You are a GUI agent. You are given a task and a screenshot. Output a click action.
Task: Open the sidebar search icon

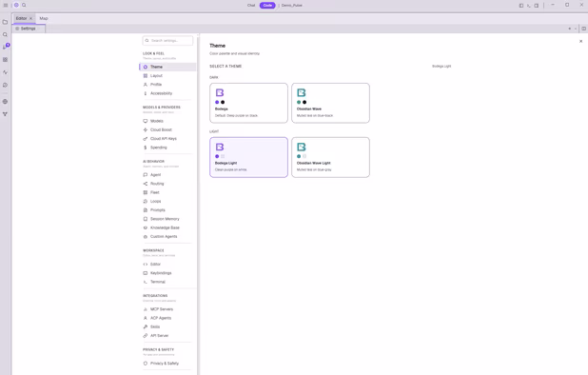[6, 34]
